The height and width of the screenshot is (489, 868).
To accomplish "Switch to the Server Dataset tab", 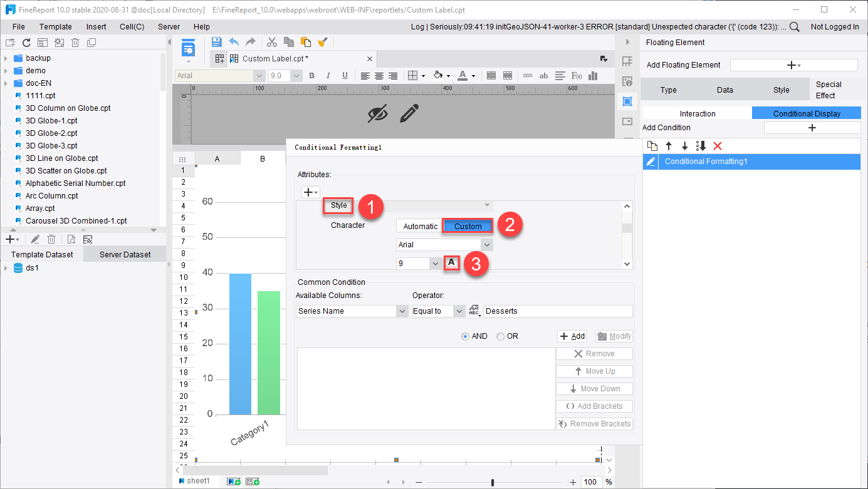I will pos(124,254).
